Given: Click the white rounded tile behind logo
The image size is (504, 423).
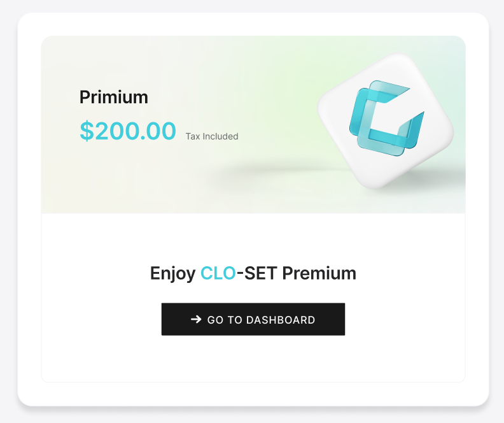Looking at the screenshot, I should point(385,120).
